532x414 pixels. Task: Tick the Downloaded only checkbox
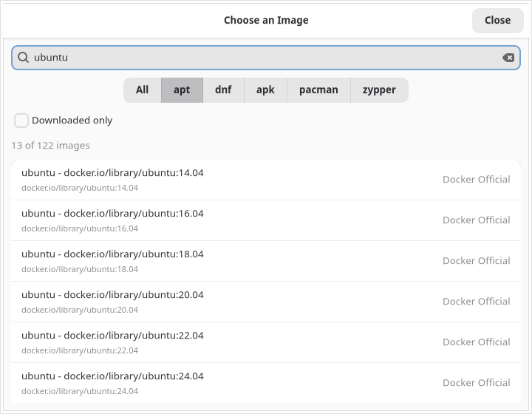pos(21,121)
